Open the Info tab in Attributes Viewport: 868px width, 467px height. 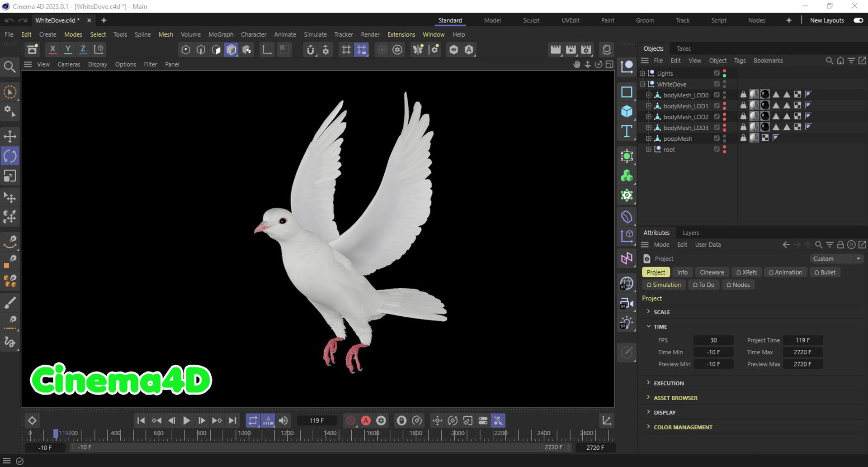pyautogui.click(x=682, y=272)
